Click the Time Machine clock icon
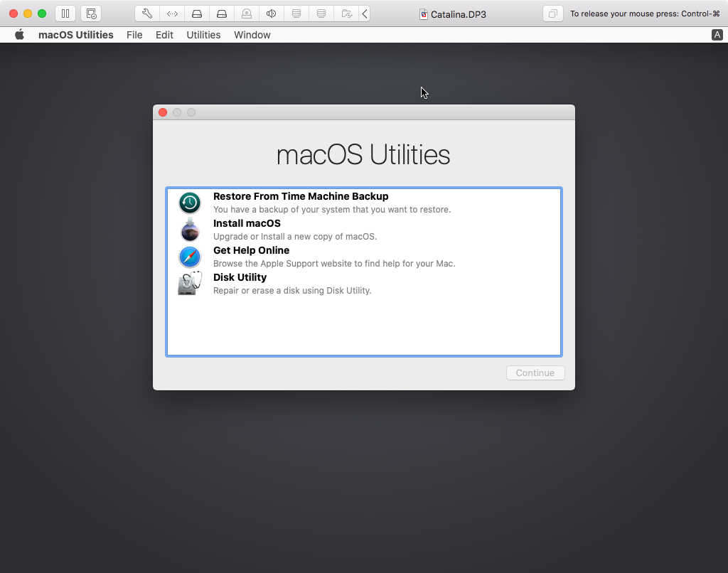 tap(190, 203)
